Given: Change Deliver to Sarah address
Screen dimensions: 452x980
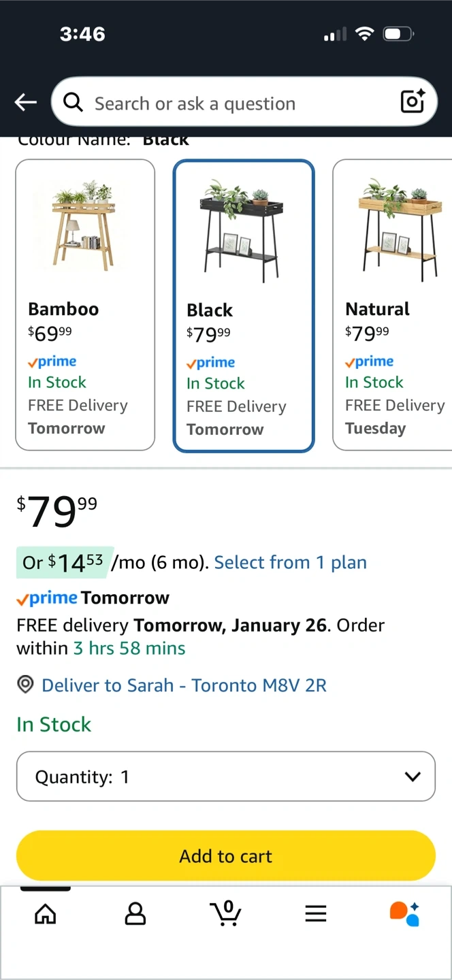Looking at the screenshot, I should (184, 685).
